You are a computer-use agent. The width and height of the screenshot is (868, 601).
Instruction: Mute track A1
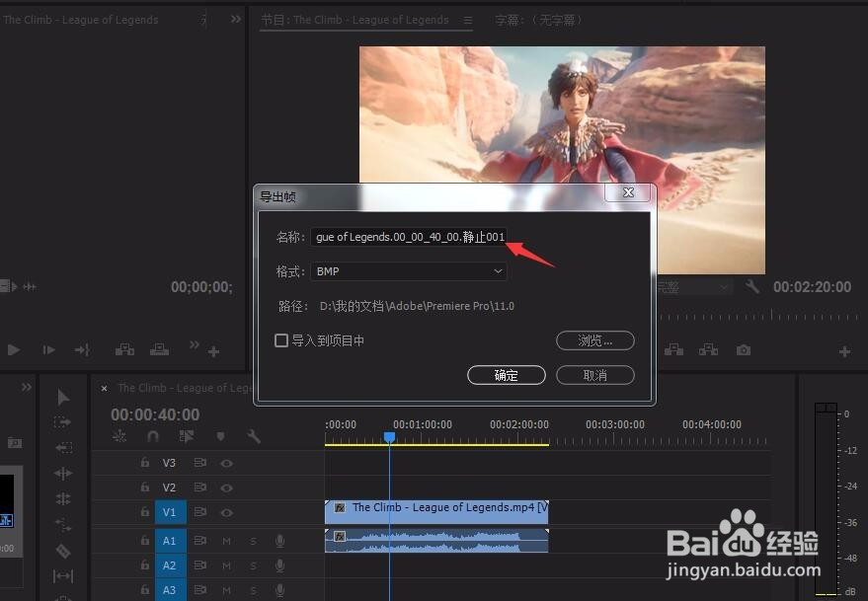pyautogui.click(x=226, y=541)
